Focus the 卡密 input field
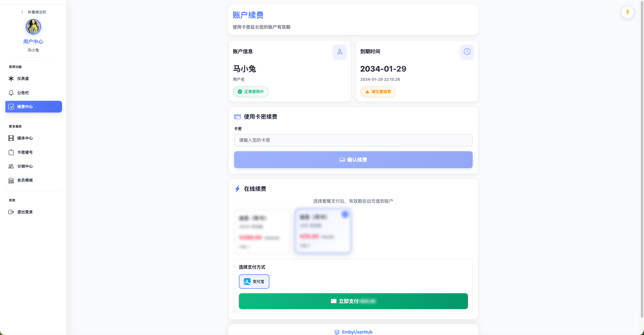This screenshot has width=644, height=335. [x=353, y=140]
